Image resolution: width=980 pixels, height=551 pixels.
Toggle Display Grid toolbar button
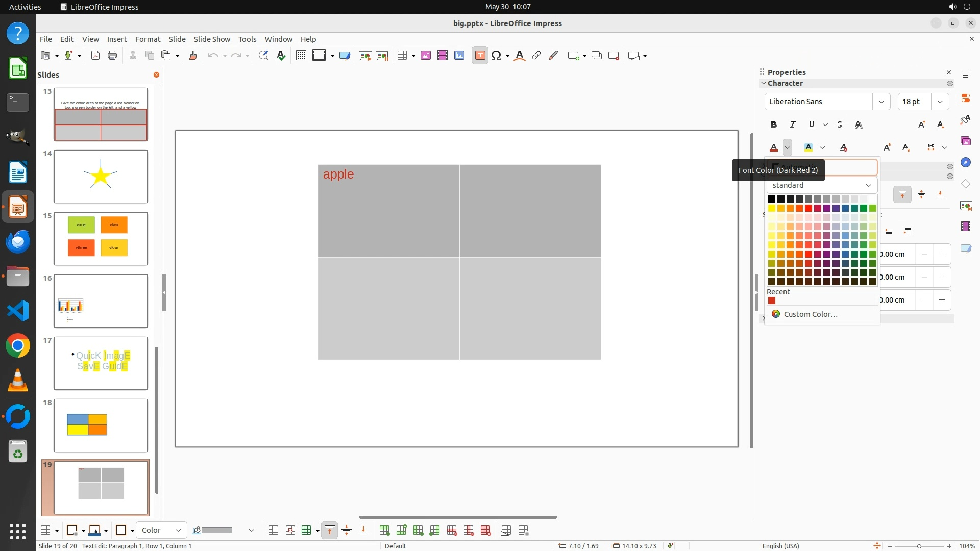(301, 56)
